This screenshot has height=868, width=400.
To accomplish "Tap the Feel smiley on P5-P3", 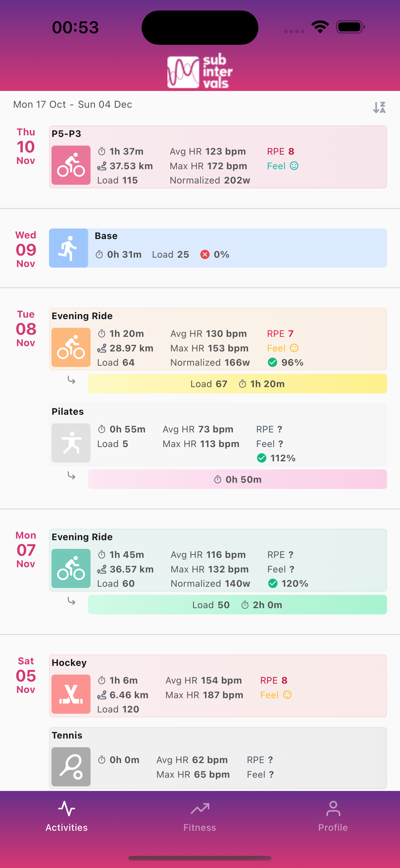I will (x=294, y=166).
